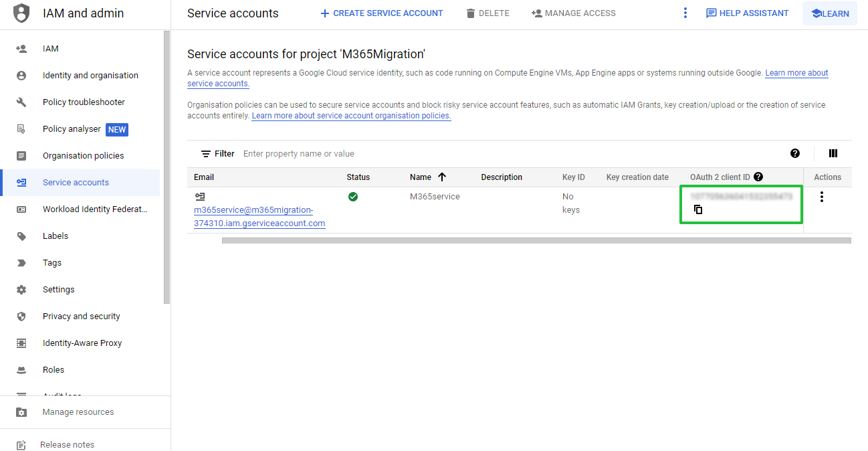Open Policy analyser NEW item
Viewport: 868px width, 451px height.
pos(85,129)
